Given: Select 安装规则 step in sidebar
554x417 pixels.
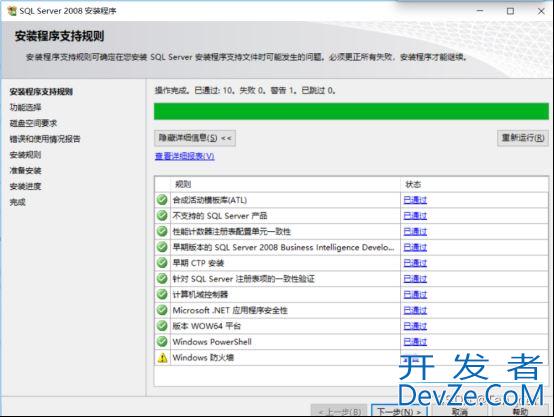Looking at the screenshot, I should (x=25, y=155).
